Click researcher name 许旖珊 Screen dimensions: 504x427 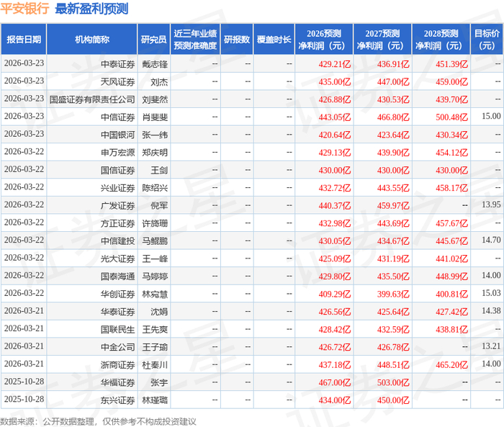point(155,223)
